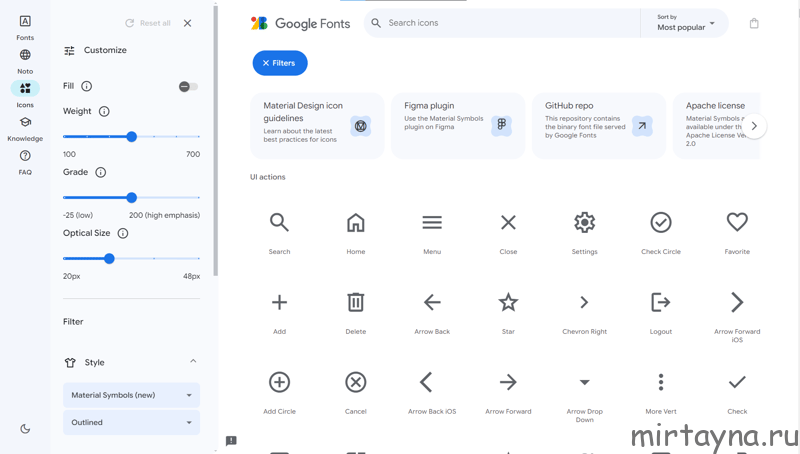Click the Grade slider handle
Image resolution: width=800 pixels, height=454 pixels.
(132, 197)
